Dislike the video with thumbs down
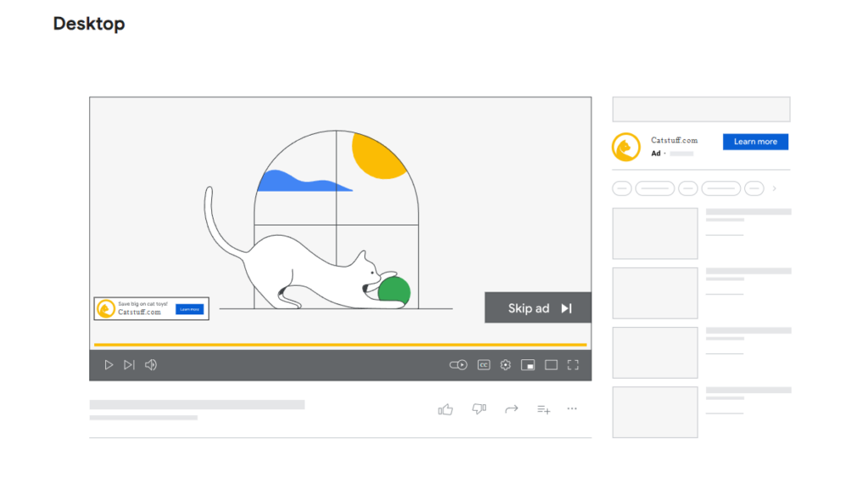Image resolution: width=868 pixels, height=489 pixels. coord(479,409)
